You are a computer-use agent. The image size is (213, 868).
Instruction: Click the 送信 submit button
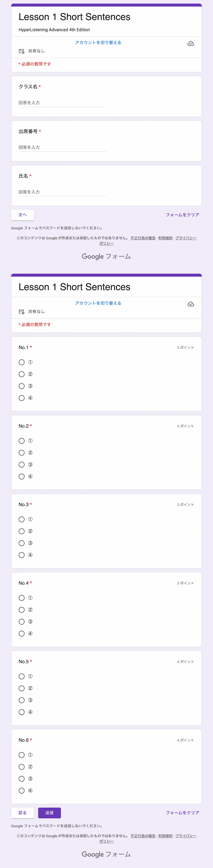(x=49, y=813)
